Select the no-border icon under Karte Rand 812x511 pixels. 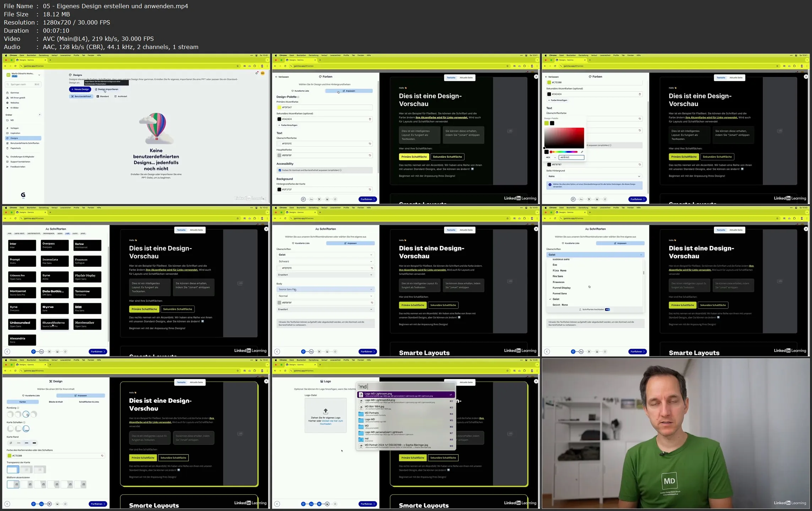click(11, 443)
